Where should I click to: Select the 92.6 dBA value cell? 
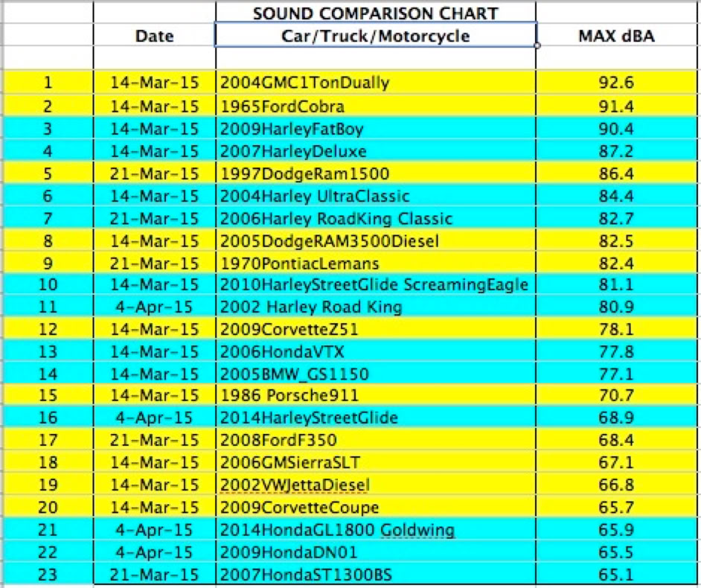pos(616,83)
